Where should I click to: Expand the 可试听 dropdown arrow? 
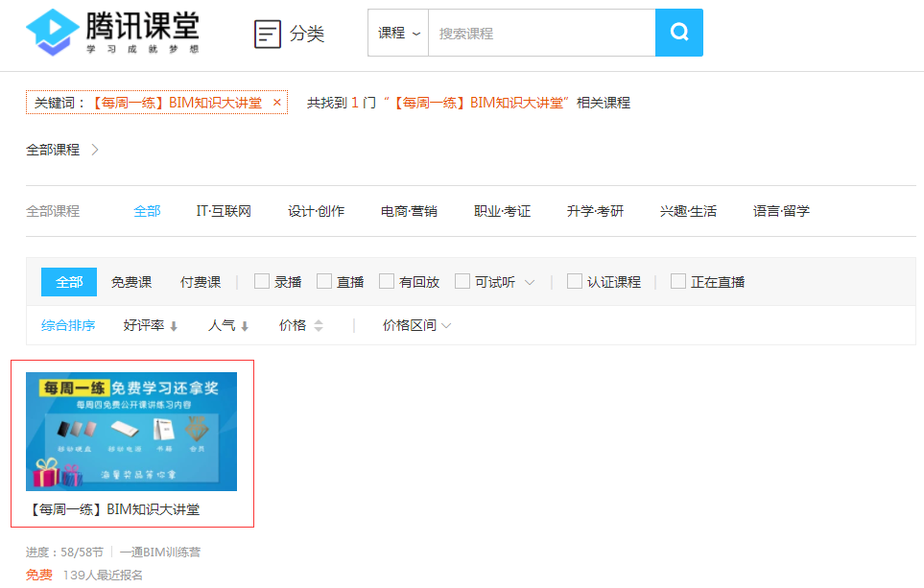[530, 282]
